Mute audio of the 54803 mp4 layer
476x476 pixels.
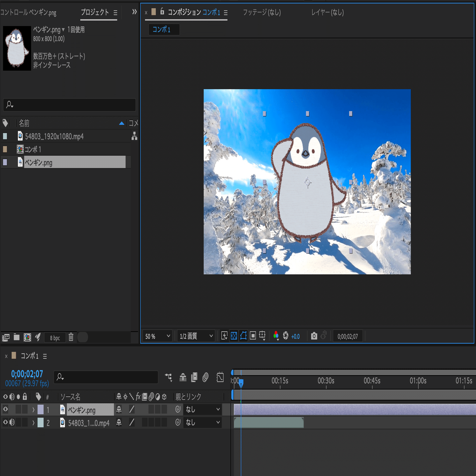click(12, 423)
